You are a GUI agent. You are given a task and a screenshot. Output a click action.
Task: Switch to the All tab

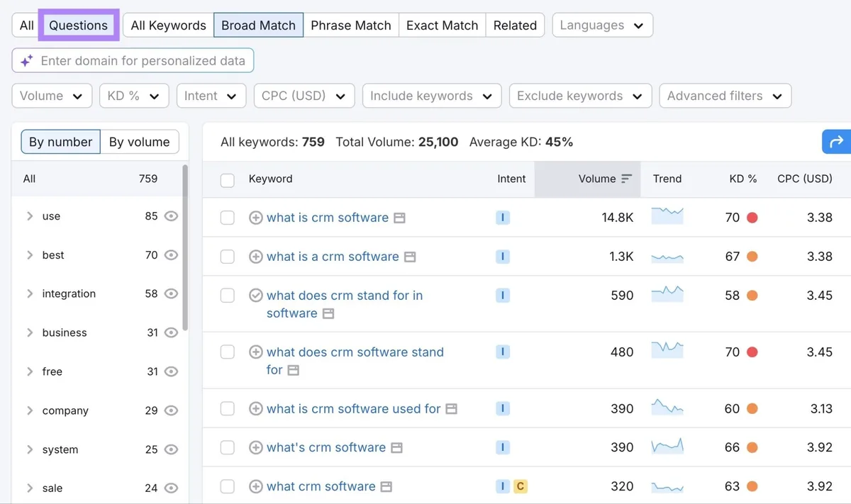[x=27, y=25]
